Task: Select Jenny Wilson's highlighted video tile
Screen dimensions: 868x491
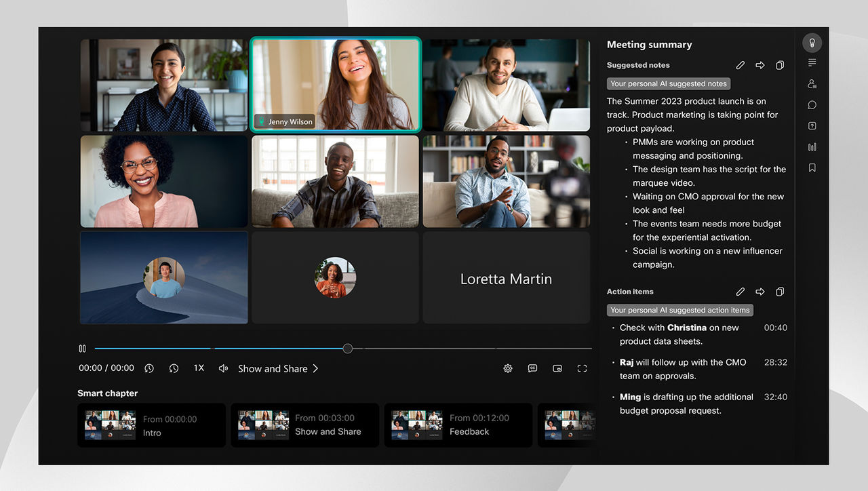Action: coord(336,85)
